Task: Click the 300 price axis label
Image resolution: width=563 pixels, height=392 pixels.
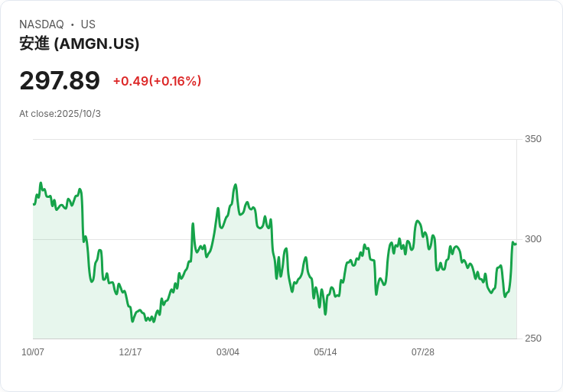Action: coord(533,239)
